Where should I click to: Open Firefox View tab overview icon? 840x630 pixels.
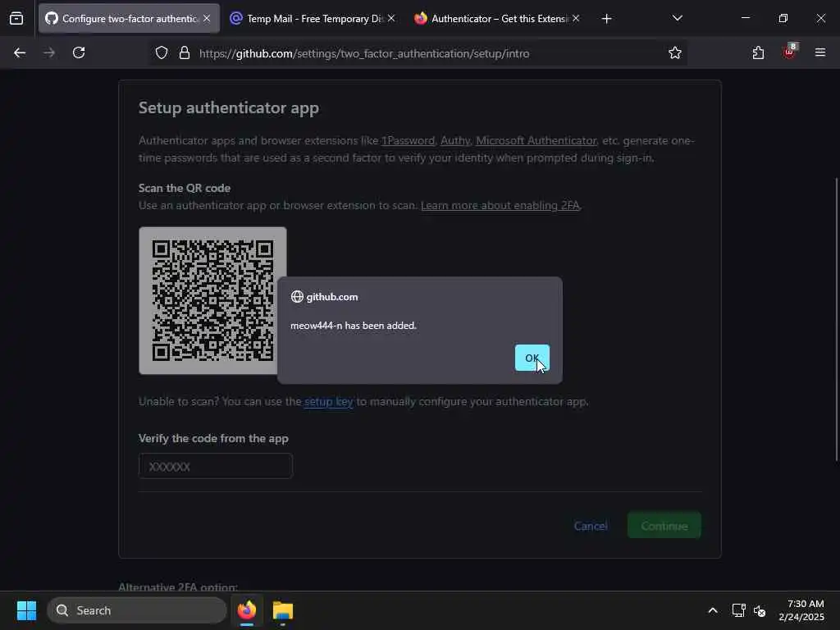16,18
